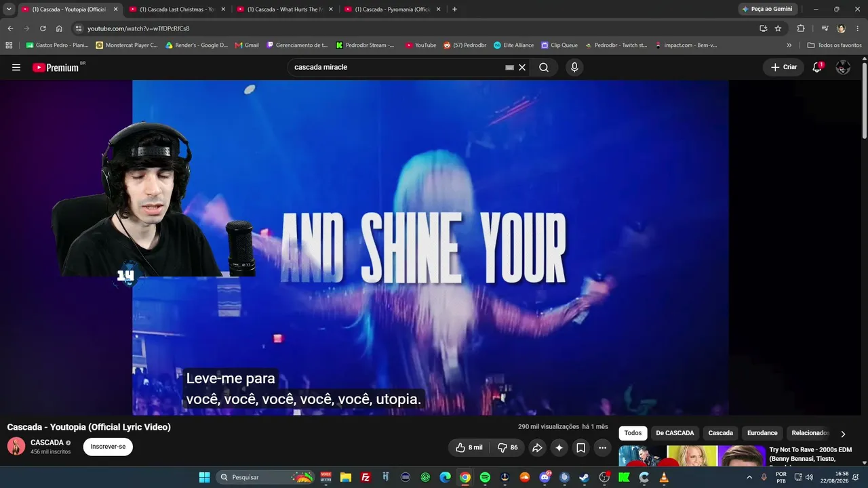Open the Monstercat Player bookmark
Viewport: 868px width, 488px height.
(x=127, y=45)
